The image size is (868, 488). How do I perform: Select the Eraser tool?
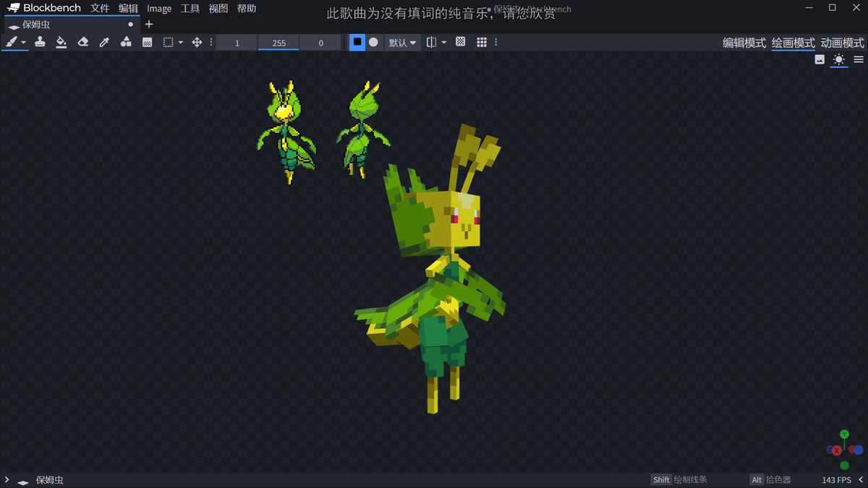82,42
